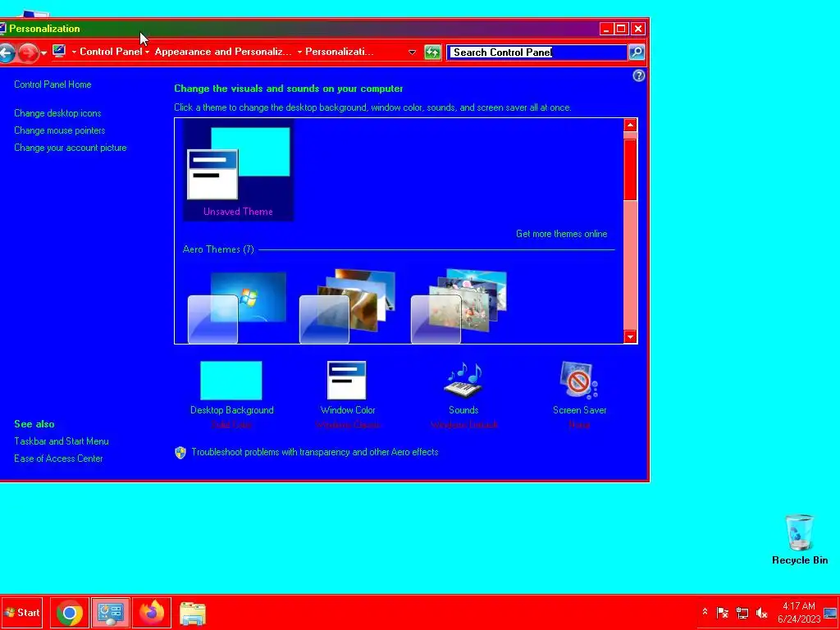The width and height of the screenshot is (840, 630).
Task: Open Windows Explorer folder on taskbar
Action: (192, 613)
